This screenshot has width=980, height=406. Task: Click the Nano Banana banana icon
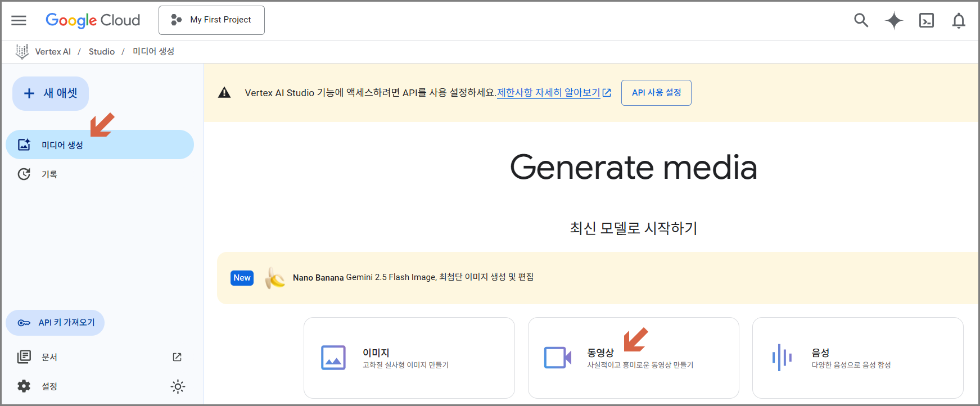[275, 278]
